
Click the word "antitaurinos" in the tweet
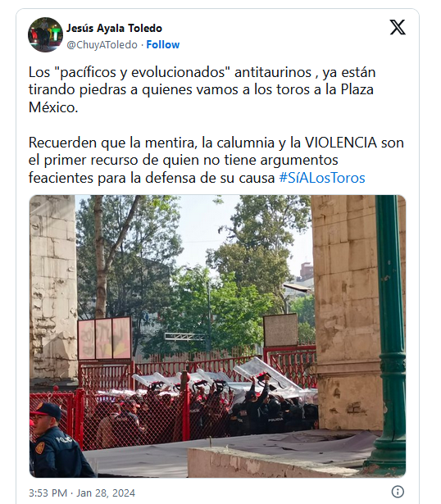click(x=273, y=72)
